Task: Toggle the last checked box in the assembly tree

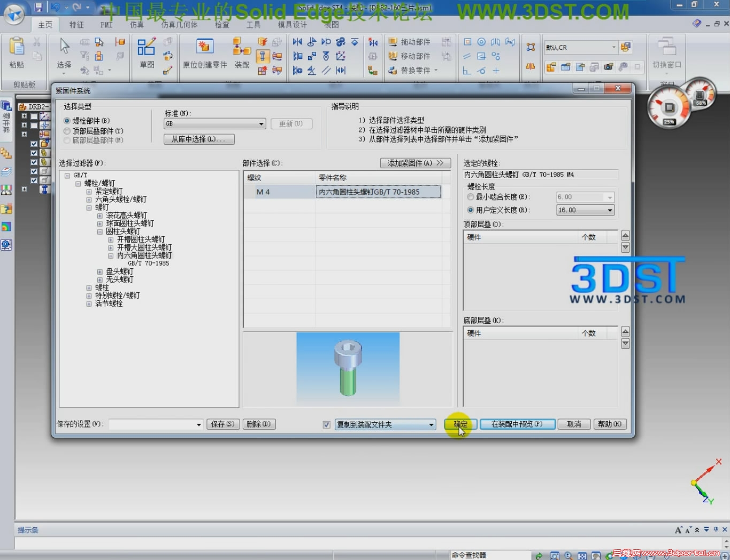Action: point(34,180)
